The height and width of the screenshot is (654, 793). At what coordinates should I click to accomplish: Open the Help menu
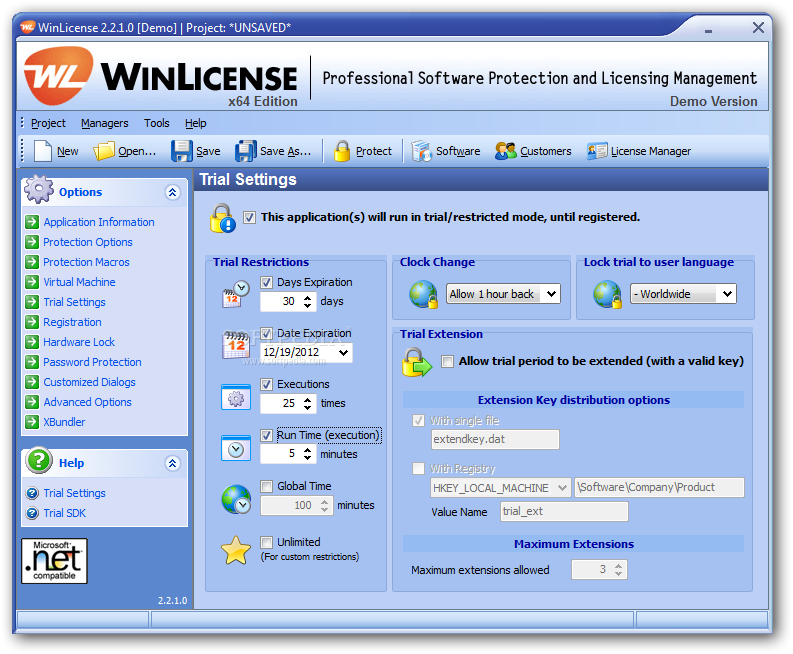pyautogui.click(x=196, y=123)
